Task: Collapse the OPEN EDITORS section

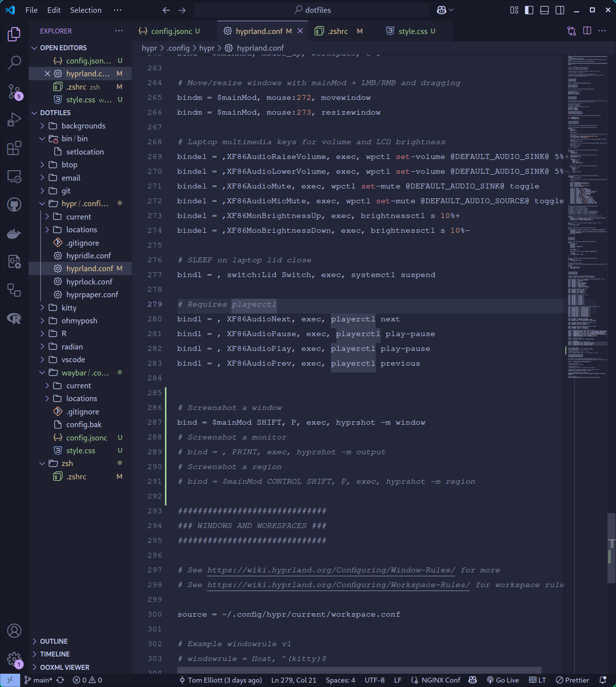Action: pyautogui.click(x=63, y=48)
